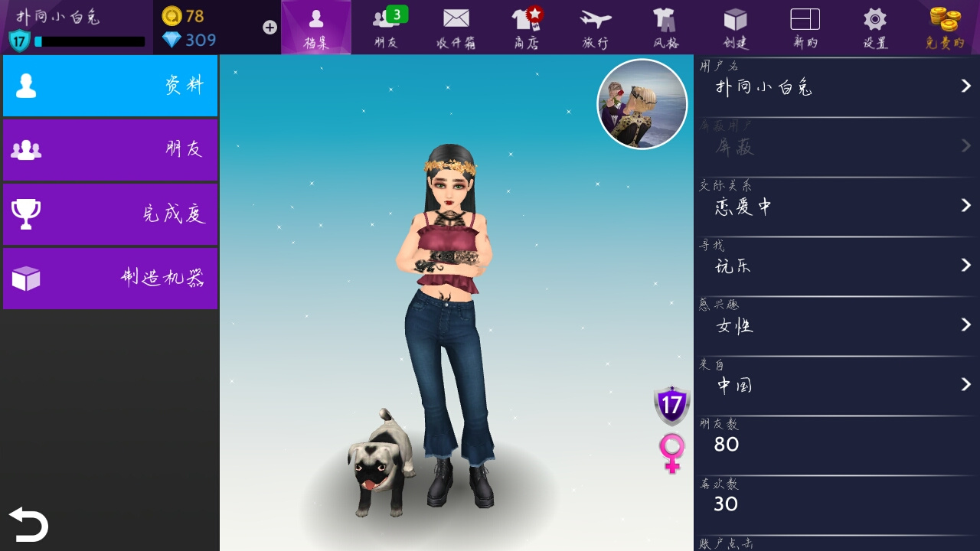Expand the 恋爱中 relationship status arrow
The image size is (980, 551).
pyautogui.click(x=966, y=205)
